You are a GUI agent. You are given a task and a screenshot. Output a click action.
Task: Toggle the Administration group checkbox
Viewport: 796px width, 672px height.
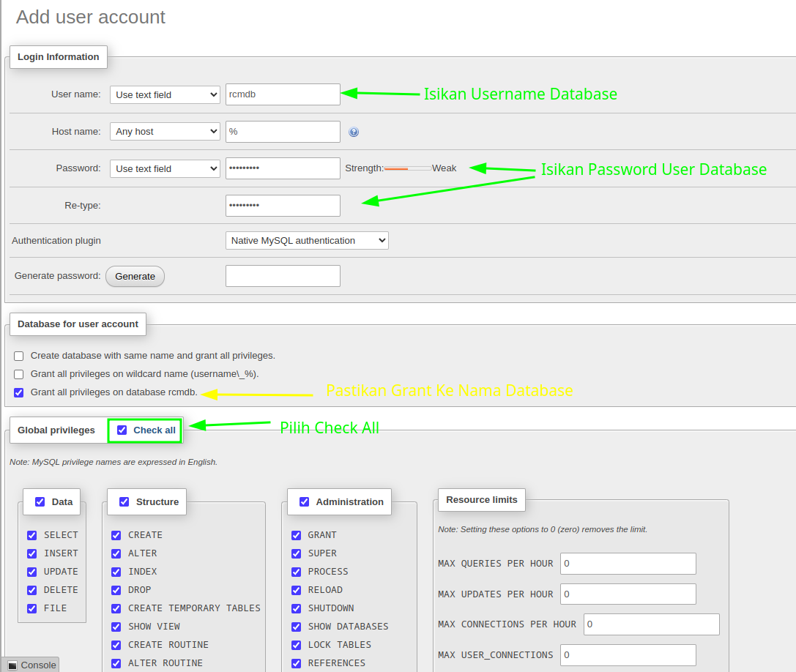point(304,501)
